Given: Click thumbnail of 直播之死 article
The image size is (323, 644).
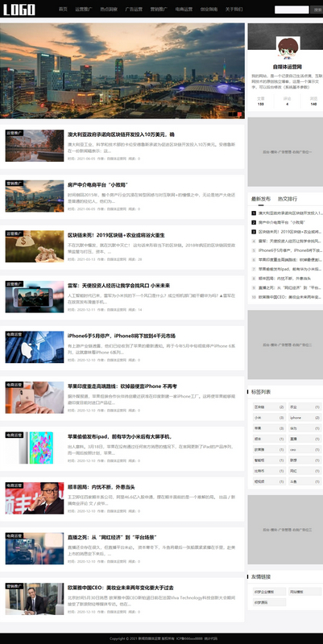Looking at the screenshot, I should [35, 549].
